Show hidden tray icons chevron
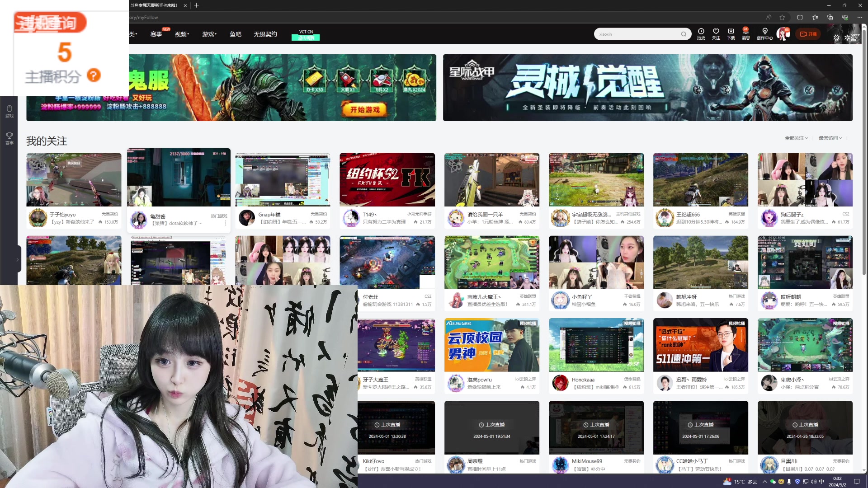Image resolution: width=868 pixels, height=488 pixels. (x=764, y=482)
